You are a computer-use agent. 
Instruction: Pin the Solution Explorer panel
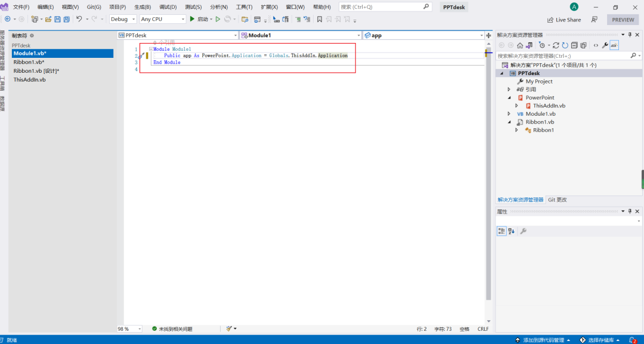(630, 35)
